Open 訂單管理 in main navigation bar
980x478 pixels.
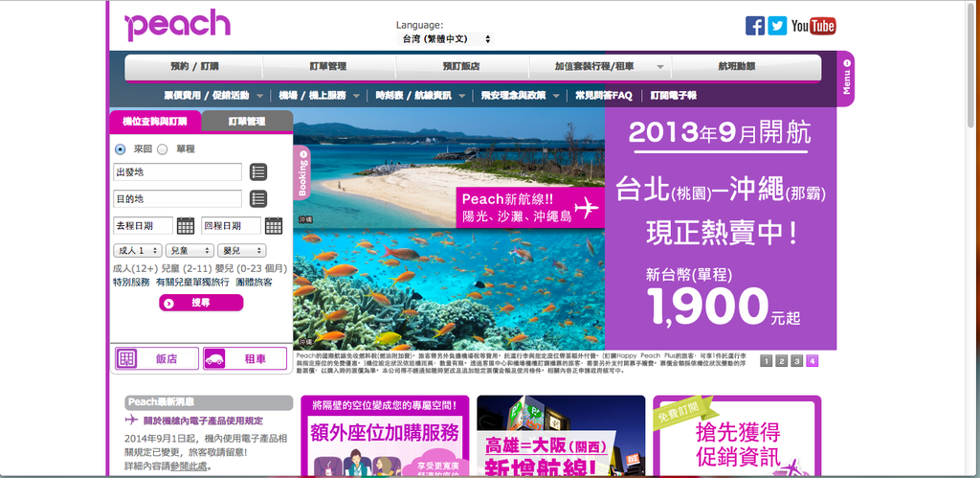coord(328,66)
